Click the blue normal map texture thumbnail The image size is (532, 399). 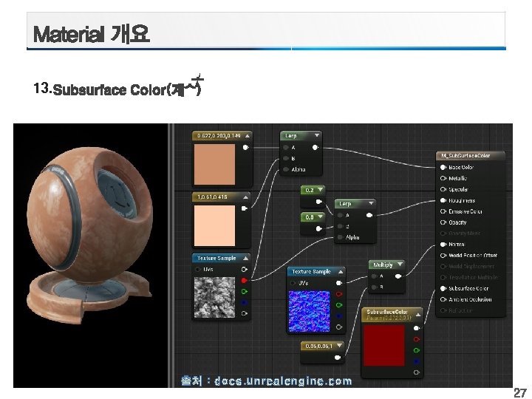(309, 311)
